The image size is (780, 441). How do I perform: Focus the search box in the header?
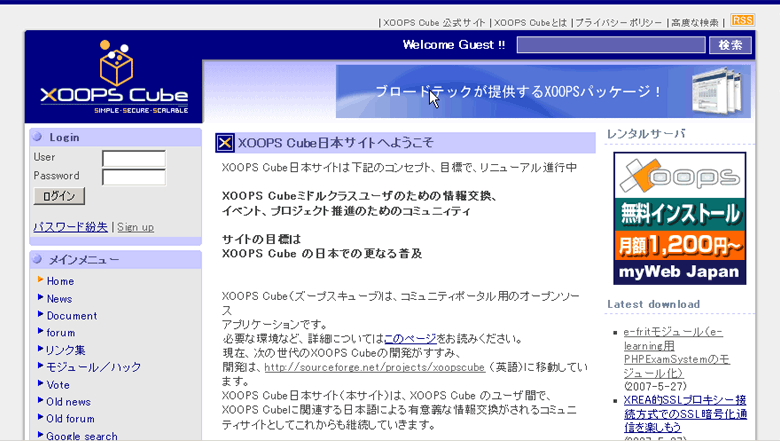point(611,45)
